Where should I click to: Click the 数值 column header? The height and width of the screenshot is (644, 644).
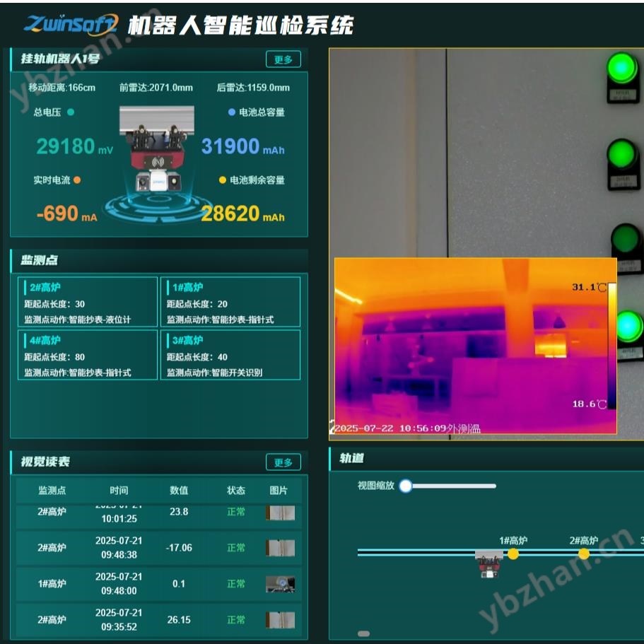pos(179,491)
